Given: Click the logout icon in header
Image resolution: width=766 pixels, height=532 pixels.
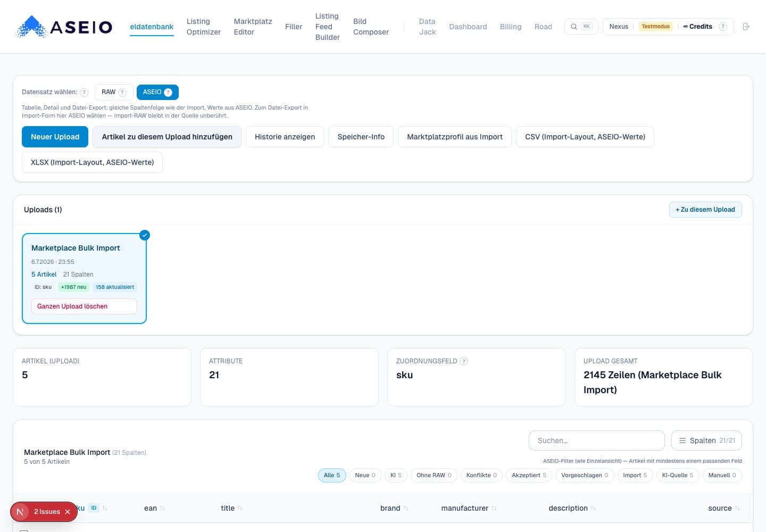Looking at the screenshot, I should click(x=746, y=27).
